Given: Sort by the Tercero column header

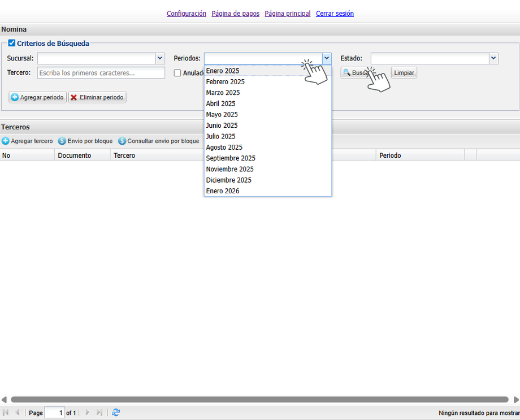Looking at the screenshot, I should coord(157,155).
